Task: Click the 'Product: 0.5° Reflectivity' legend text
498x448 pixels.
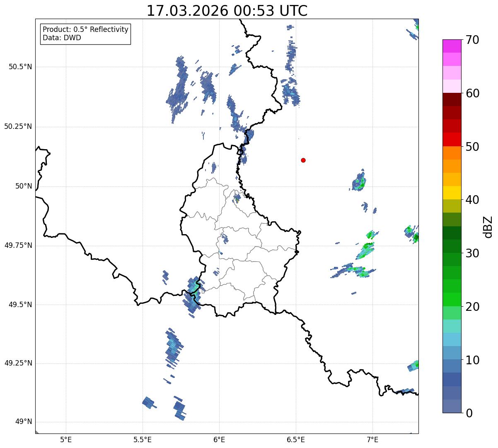Action: point(85,30)
